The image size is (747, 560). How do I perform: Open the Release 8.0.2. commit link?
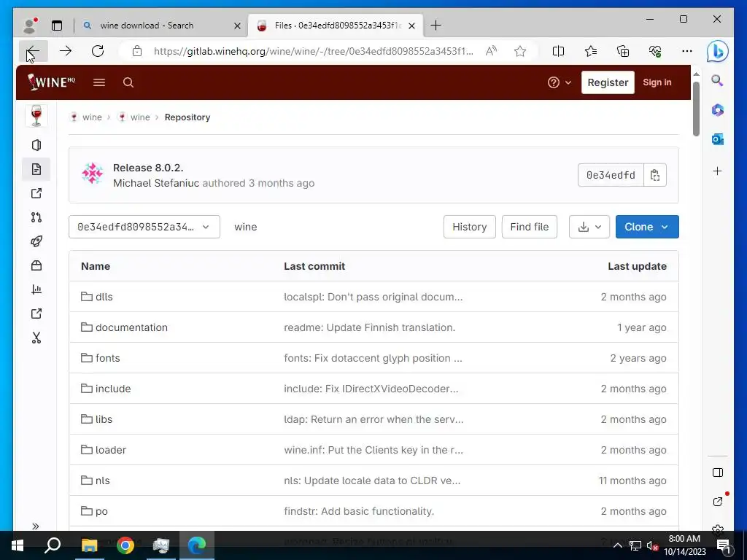coord(148,168)
